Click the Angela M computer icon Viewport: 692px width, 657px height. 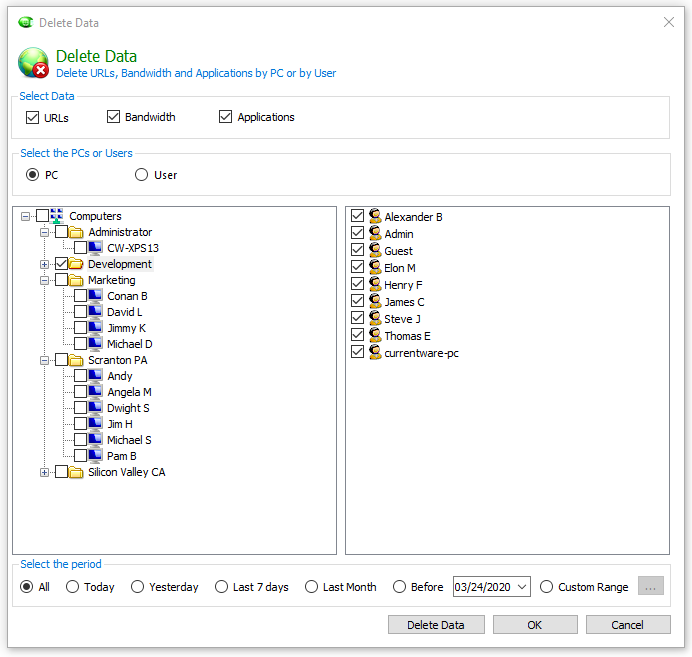click(95, 392)
